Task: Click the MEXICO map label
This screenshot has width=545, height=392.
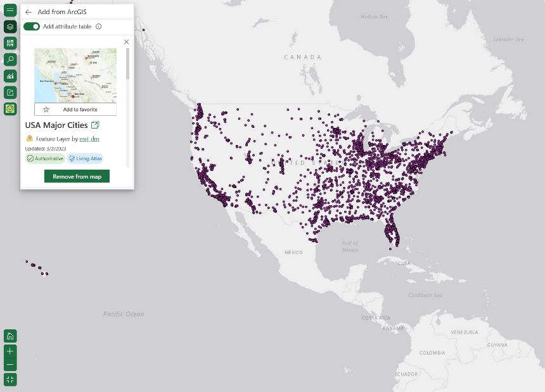Action: [x=293, y=253]
